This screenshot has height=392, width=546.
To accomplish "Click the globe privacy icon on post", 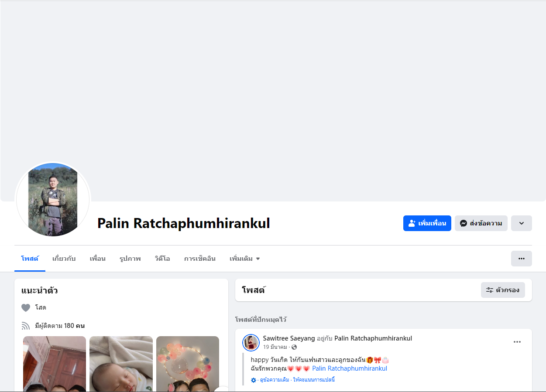I will click(294, 347).
